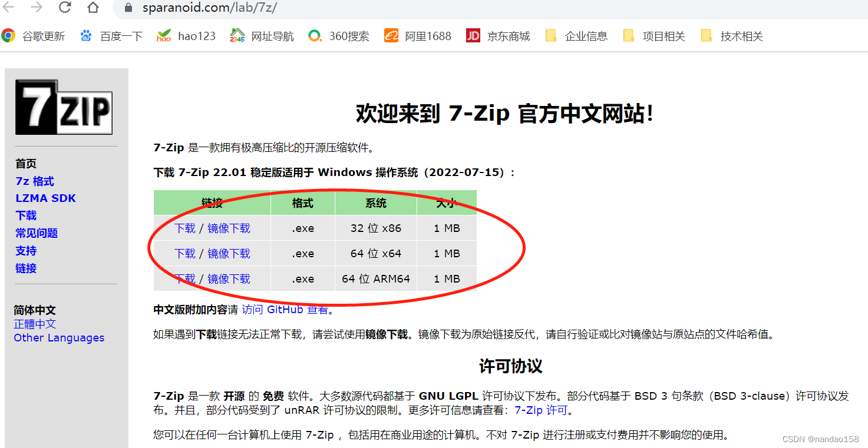Click 镜像下载 link for 64 位 x64

click(229, 254)
